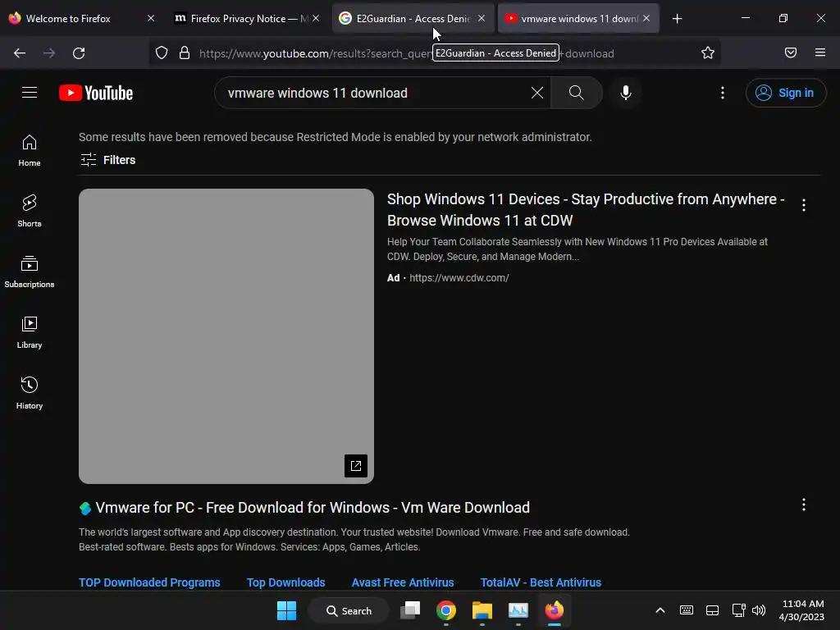Click the YouTube search magnifier button

pyautogui.click(x=577, y=93)
